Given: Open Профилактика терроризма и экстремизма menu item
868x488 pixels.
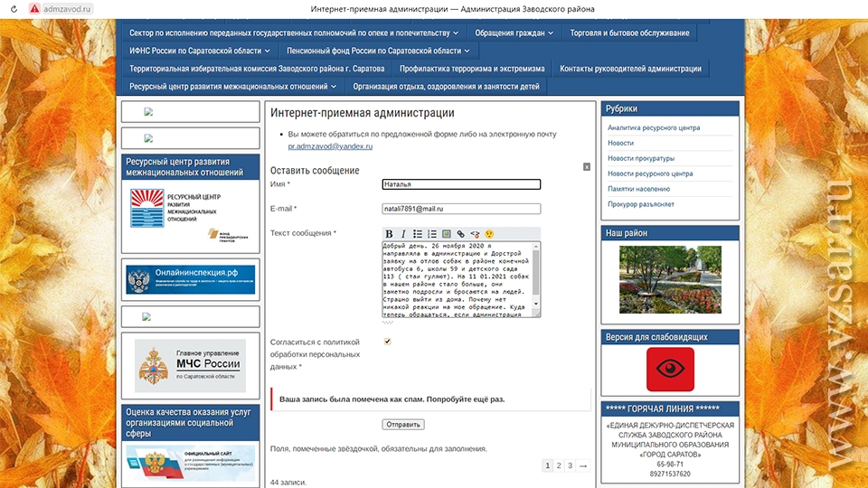Looking at the screenshot, I should coord(472,69).
